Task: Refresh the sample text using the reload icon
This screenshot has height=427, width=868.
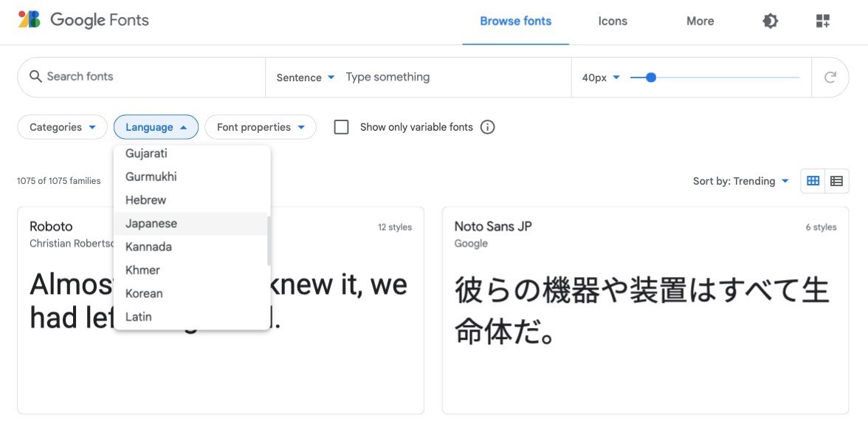Action: pyautogui.click(x=830, y=76)
